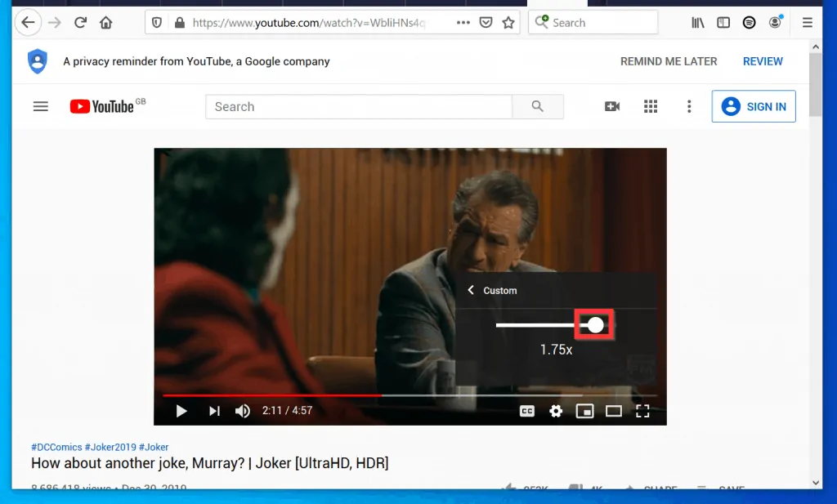The height and width of the screenshot is (504, 837).
Task: Save page to Pocket
Action: click(x=486, y=23)
